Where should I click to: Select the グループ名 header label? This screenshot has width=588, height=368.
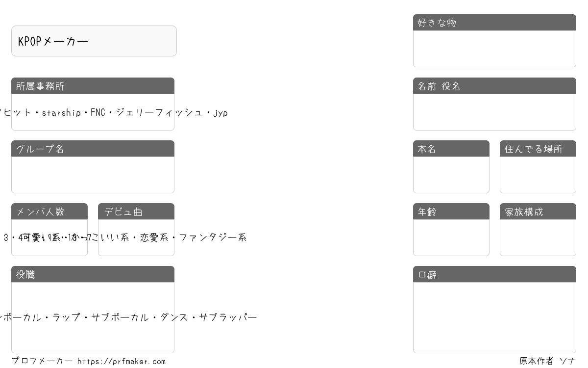(x=40, y=149)
